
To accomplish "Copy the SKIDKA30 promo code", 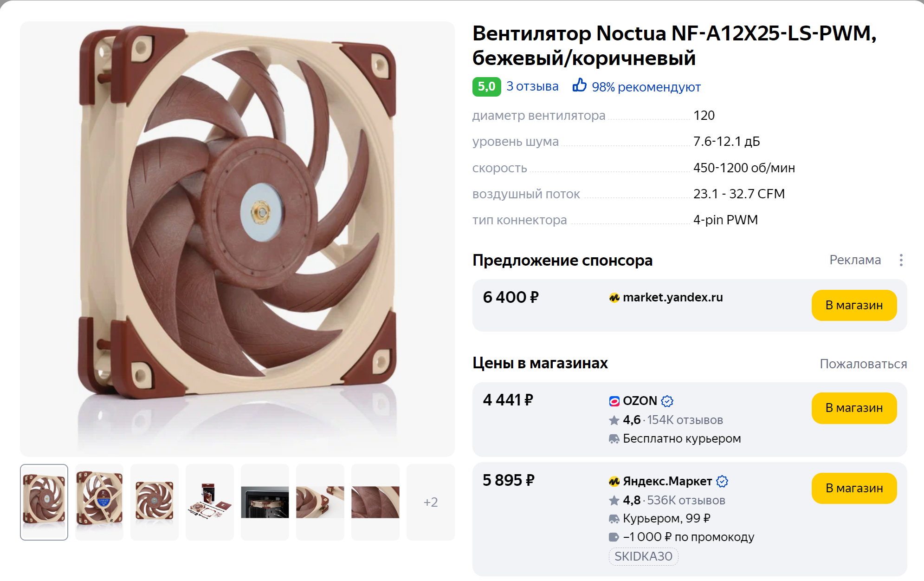I will pyautogui.click(x=643, y=556).
